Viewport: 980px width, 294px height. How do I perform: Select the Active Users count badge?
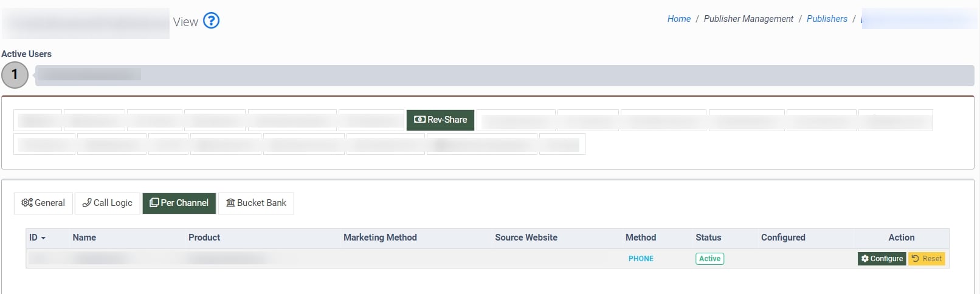pos(15,75)
